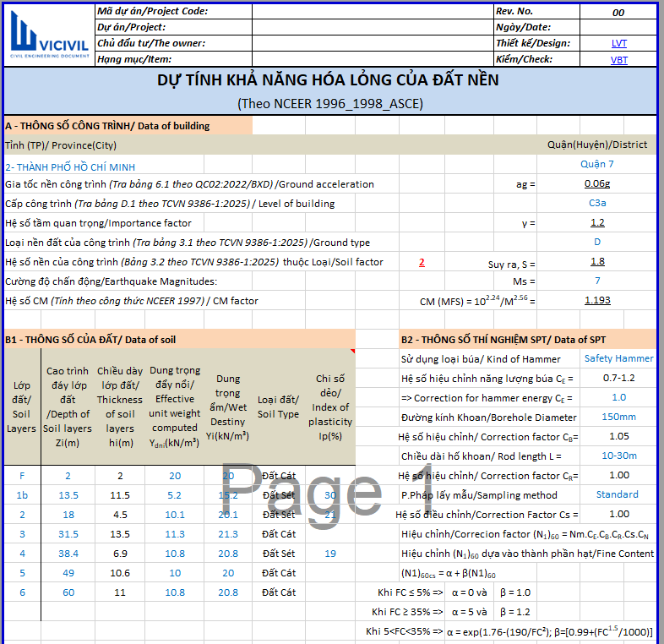Viewport: 664px width, 644px height.
Task: Select the Rev. No. value 00
Action: (618, 13)
